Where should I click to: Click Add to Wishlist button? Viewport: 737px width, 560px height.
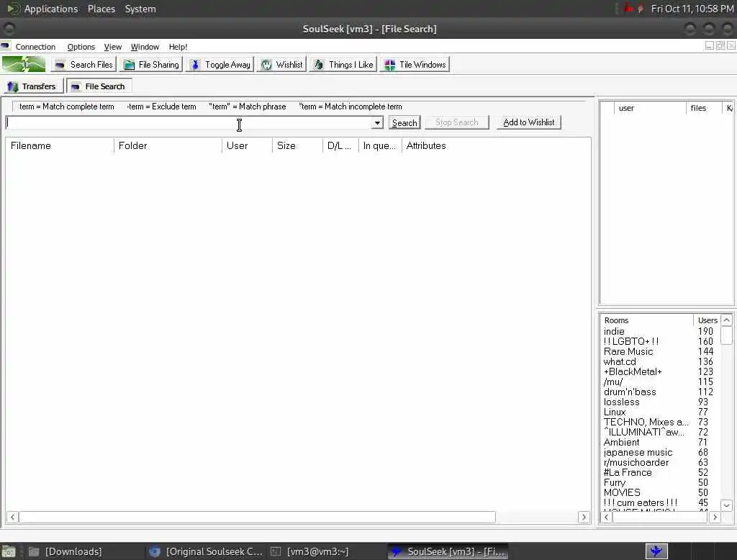tap(529, 122)
